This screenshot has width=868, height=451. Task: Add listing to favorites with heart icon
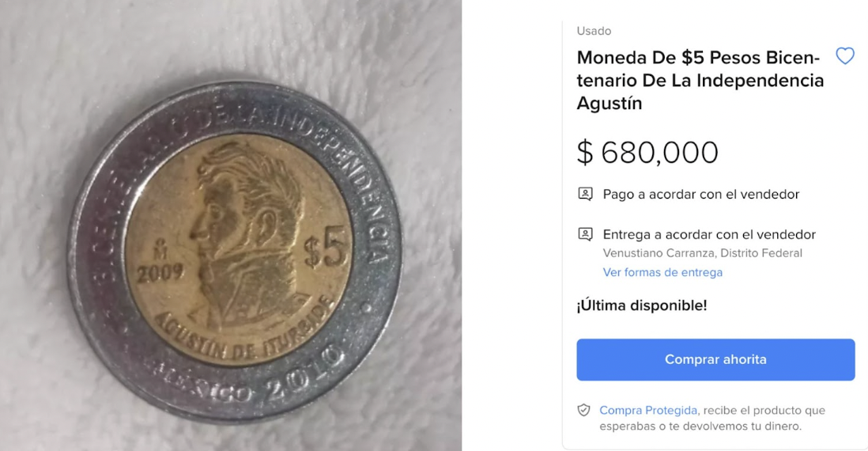coord(845,56)
